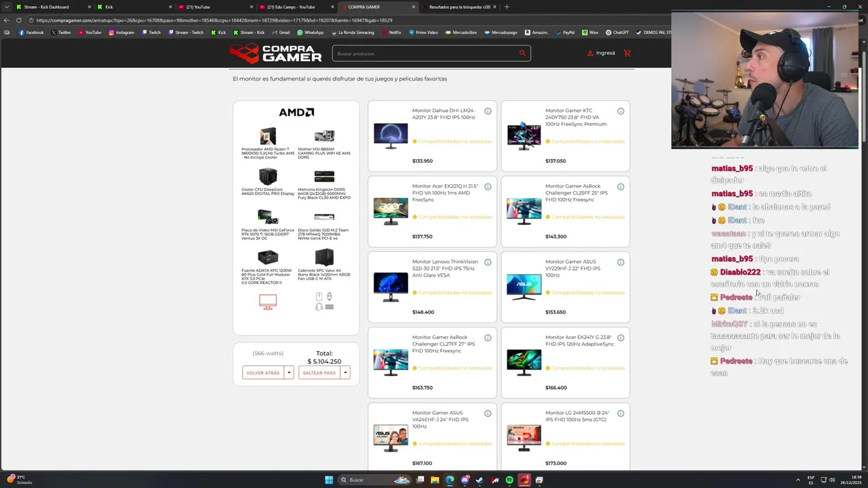The height and width of the screenshot is (488, 868).
Task: Open the Facebook bookmark
Action: [x=31, y=33]
